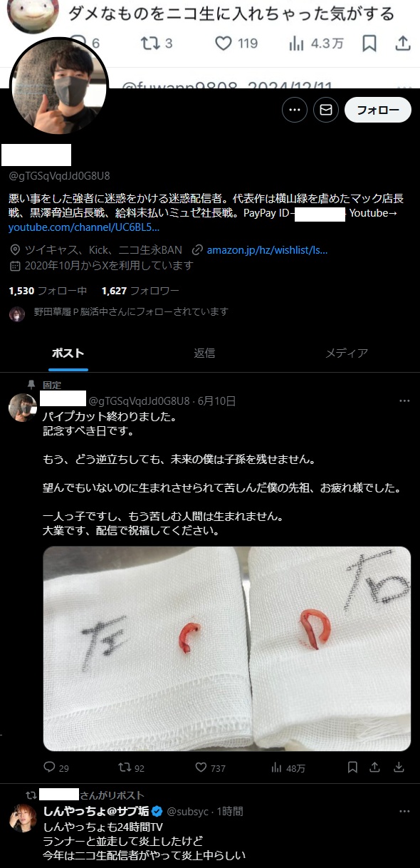The width and height of the screenshot is (420, 868).
Task: Send a message via the envelope icon
Action: tap(326, 110)
